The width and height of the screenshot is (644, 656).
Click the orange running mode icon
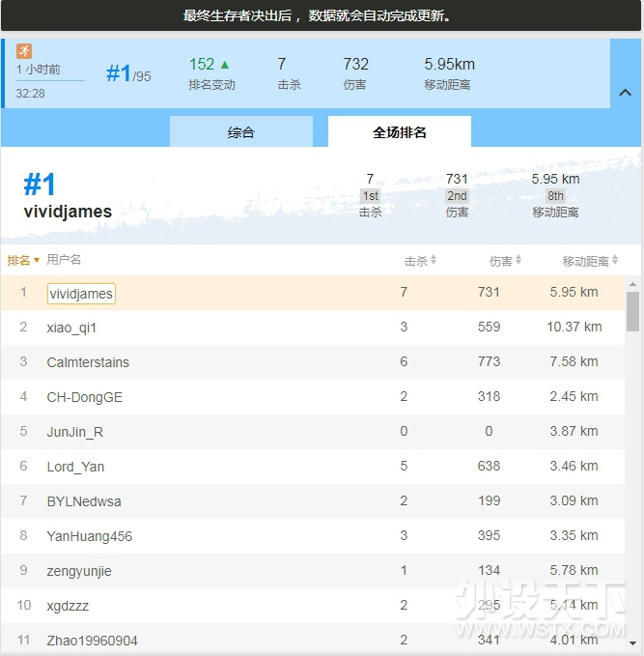[x=24, y=51]
